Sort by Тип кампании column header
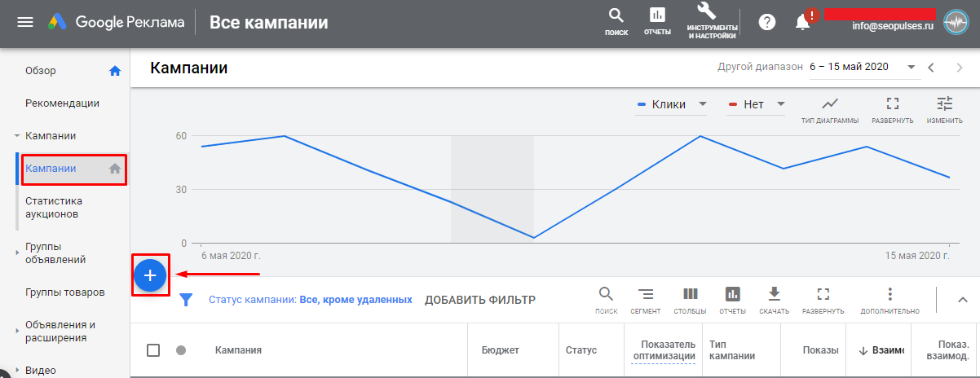Viewport: 980px width, 378px height. tap(733, 350)
